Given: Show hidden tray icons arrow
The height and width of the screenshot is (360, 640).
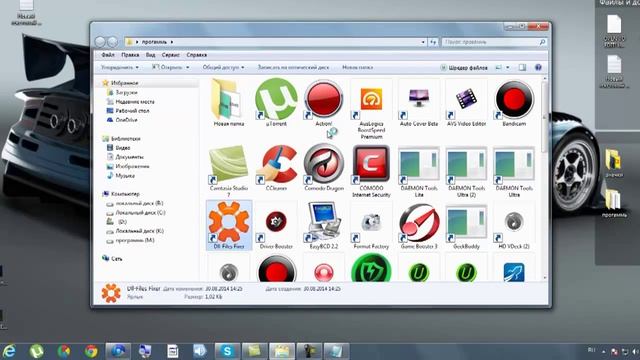Looking at the screenshot, I should 604,351.
